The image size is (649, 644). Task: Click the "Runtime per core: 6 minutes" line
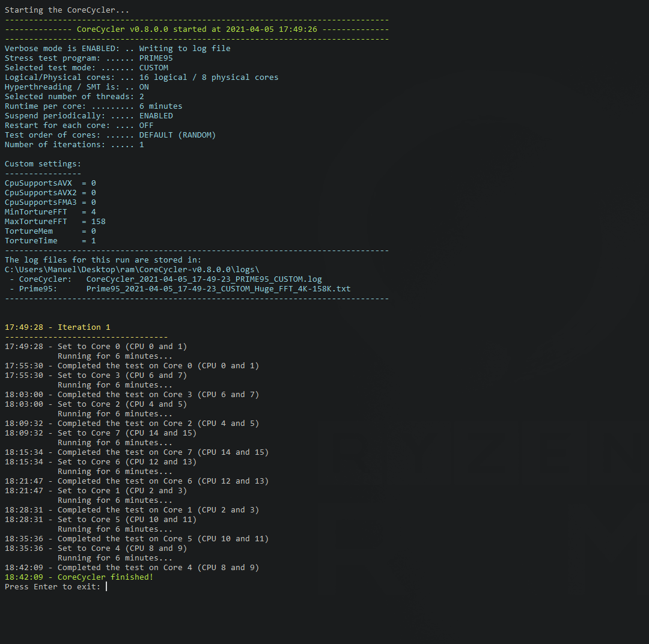pyautogui.click(x=93, y=106)
